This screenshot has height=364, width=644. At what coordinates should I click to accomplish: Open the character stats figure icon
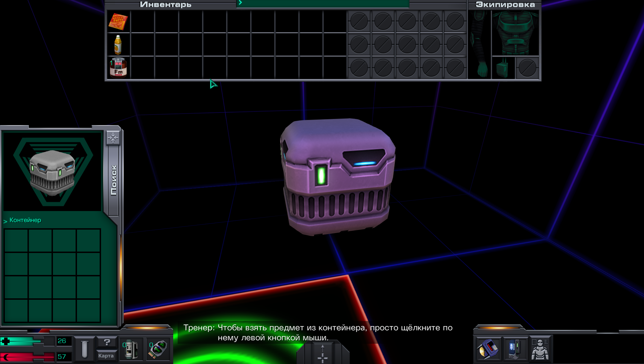(540, 349)
